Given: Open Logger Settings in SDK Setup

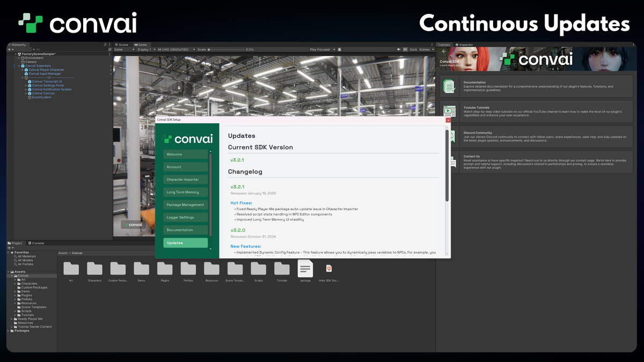Looking at the screenshot, I should 186,217.
